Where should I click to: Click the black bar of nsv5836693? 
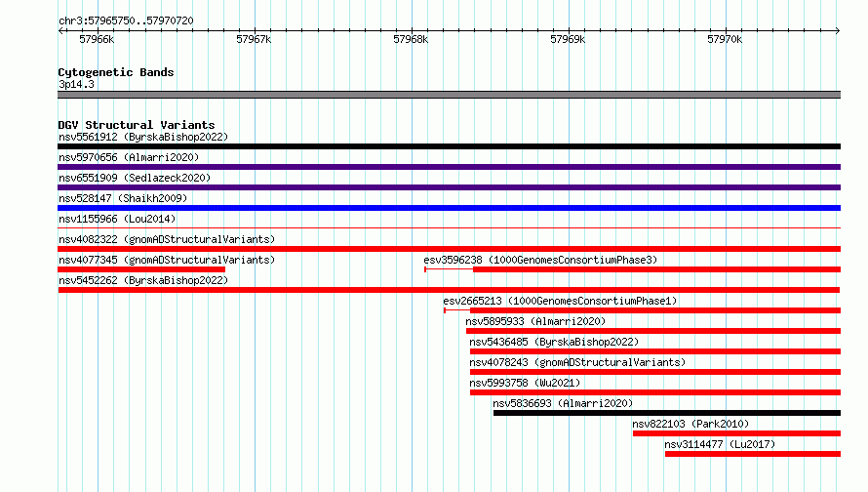pos(667,413)
